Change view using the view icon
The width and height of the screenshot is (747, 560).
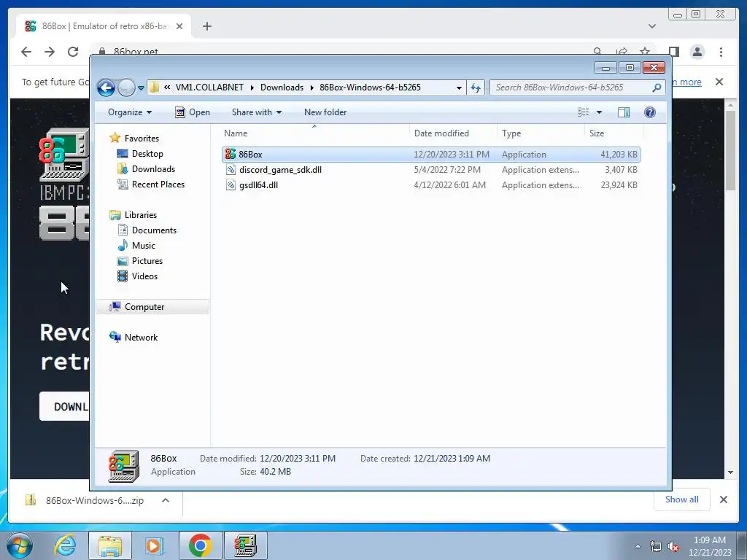pos(583,112)
